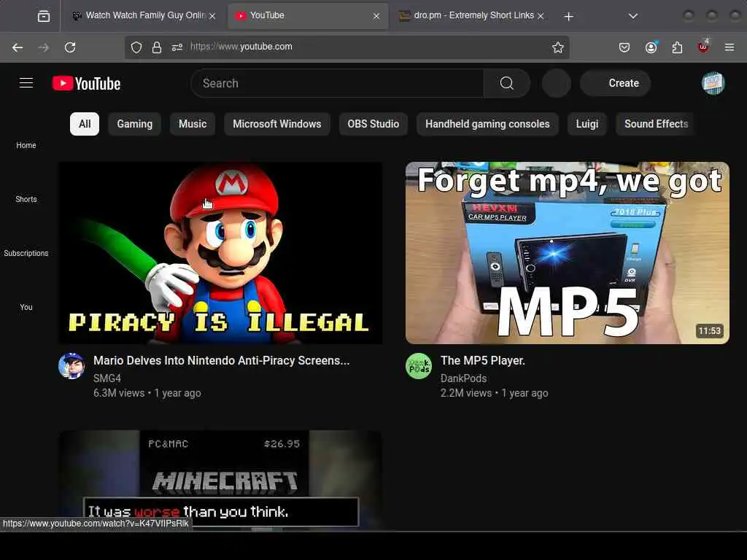Select the OBS Studio filter chip

point(373,124)
